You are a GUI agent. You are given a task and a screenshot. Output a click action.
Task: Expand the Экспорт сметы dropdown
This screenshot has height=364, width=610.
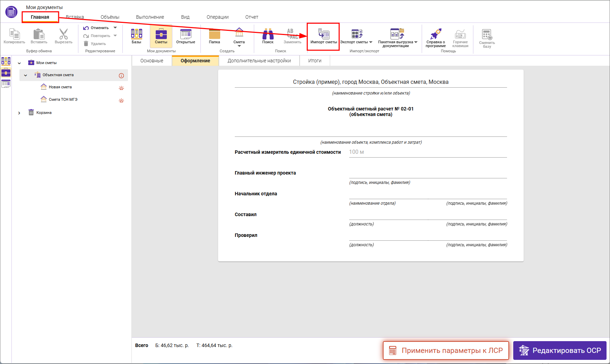tap(371, 42)
